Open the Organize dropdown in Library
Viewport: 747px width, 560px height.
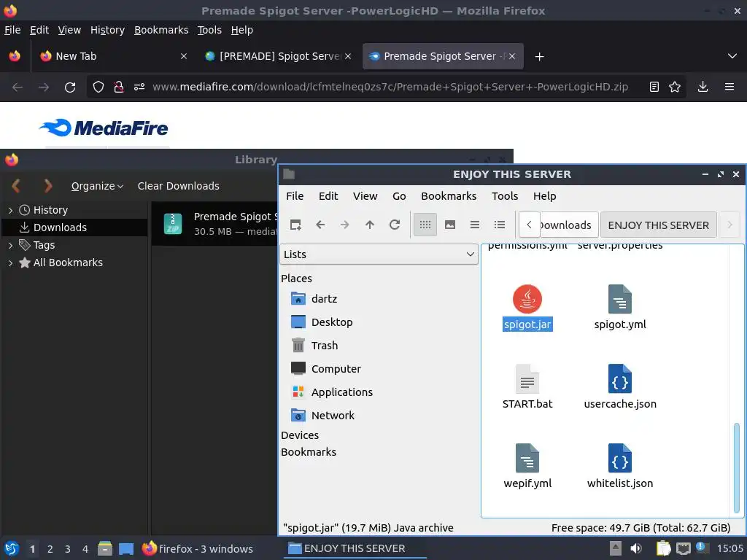point(97,186)
